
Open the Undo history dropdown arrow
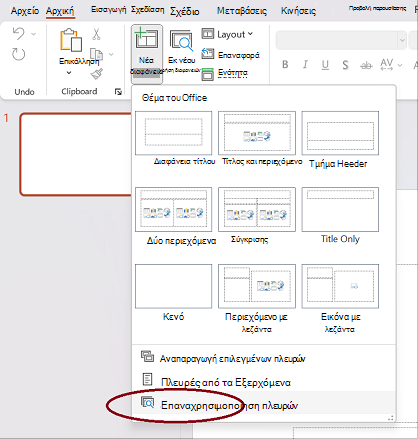(33, 34)
